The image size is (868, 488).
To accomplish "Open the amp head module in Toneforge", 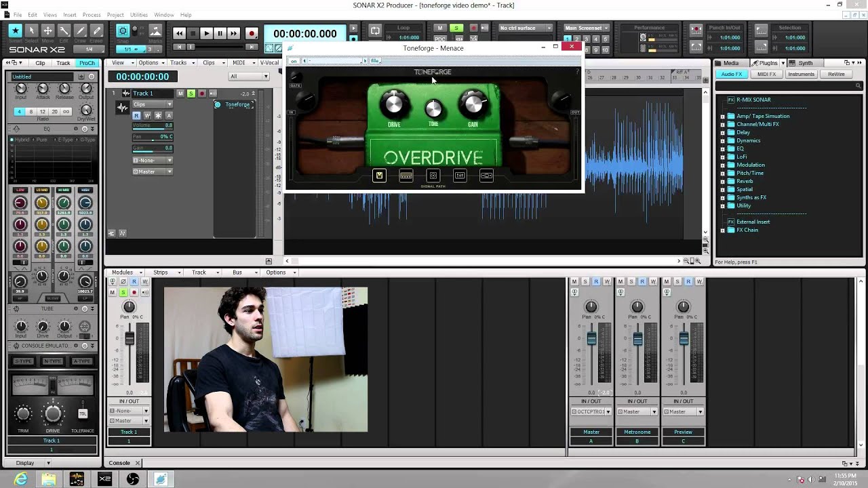I will [406, 176].
